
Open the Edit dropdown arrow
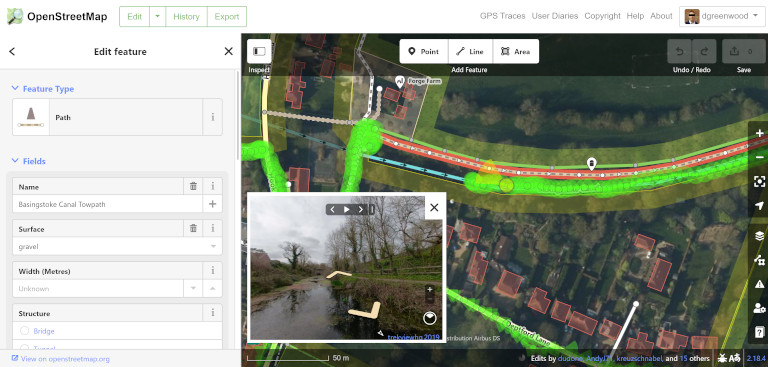click(158, 16)
